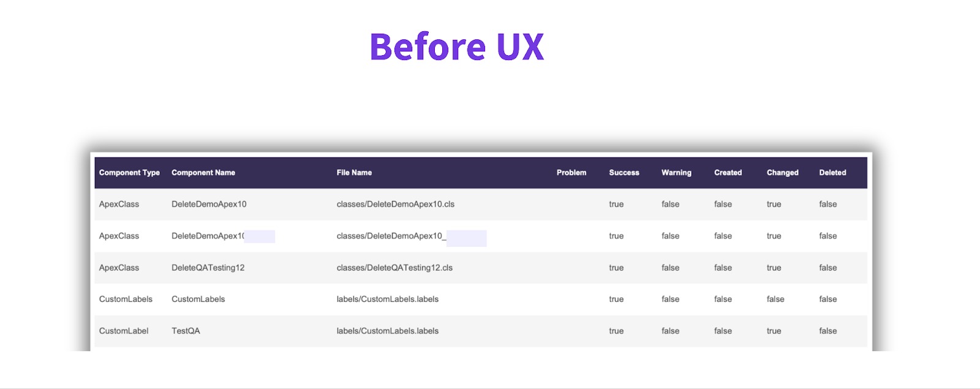Screen dimensions: 980x389
Task: Select the Problem column header
Action: (571, 173)
